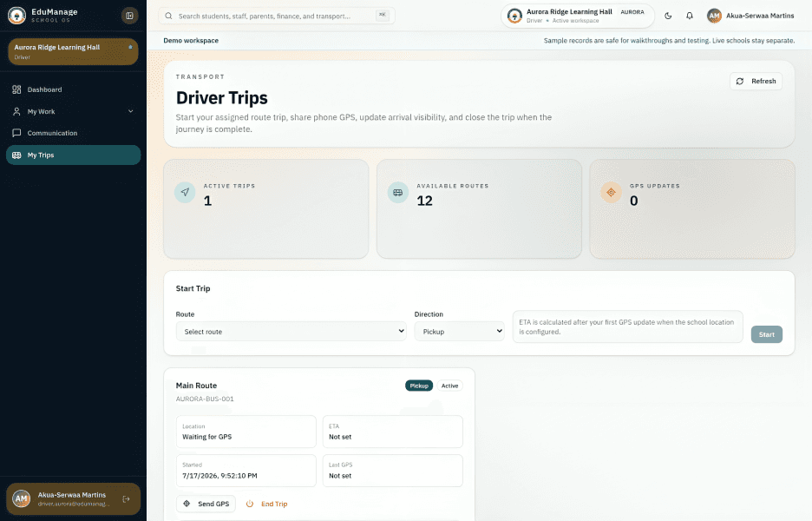This screenshot has width=812, height=521.
Task: Click the 'Demo workspace' banner label
Action: coord(191,41)
